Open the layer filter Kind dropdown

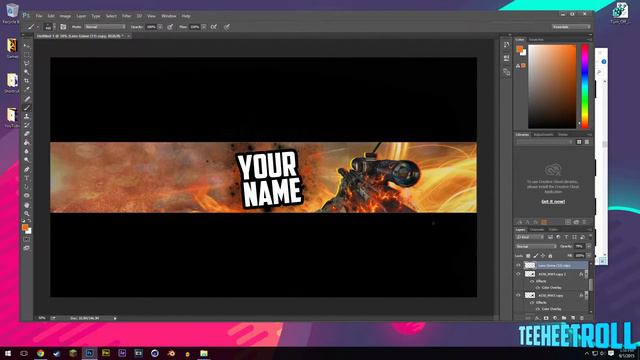coord(530,237)
